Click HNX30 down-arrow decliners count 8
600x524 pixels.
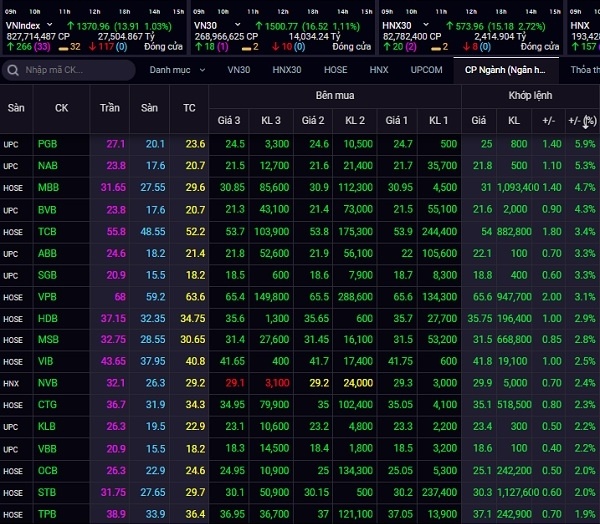pyautogui.click(x=475, y=47)
